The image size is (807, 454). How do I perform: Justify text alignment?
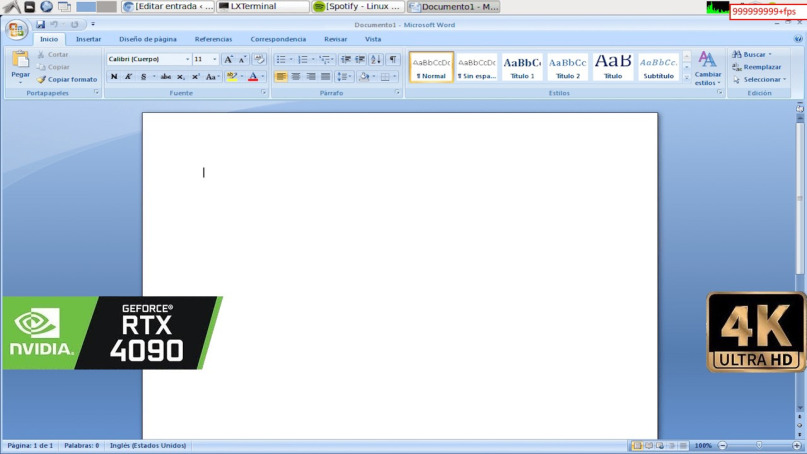point(326,77)
